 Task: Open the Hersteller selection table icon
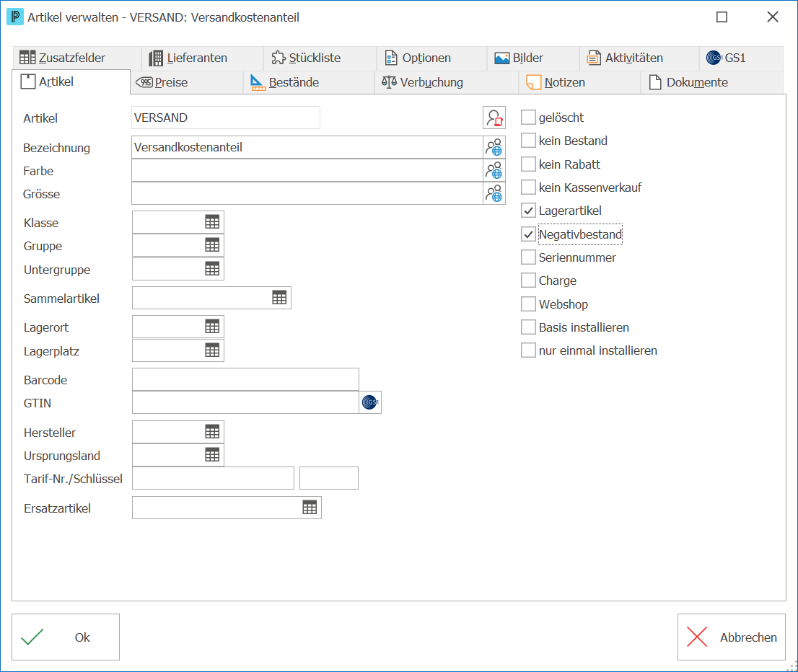point(212,432)
